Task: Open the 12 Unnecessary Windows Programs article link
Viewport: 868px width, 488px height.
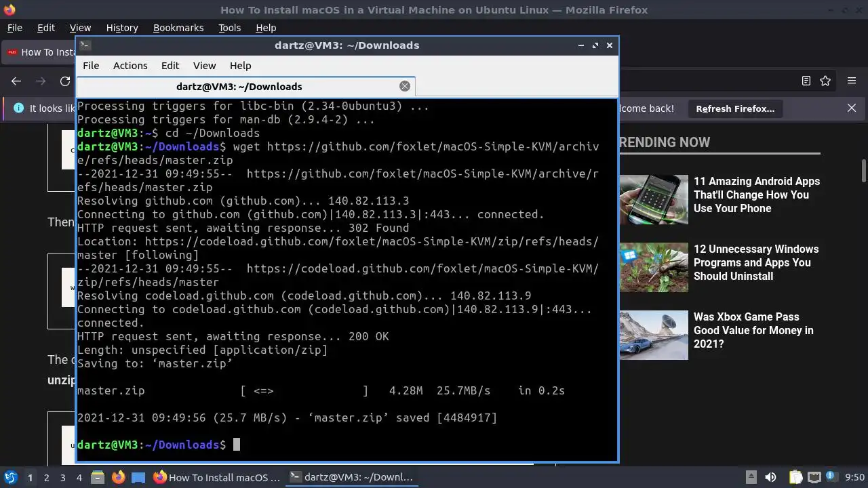Action: (756, 262)
